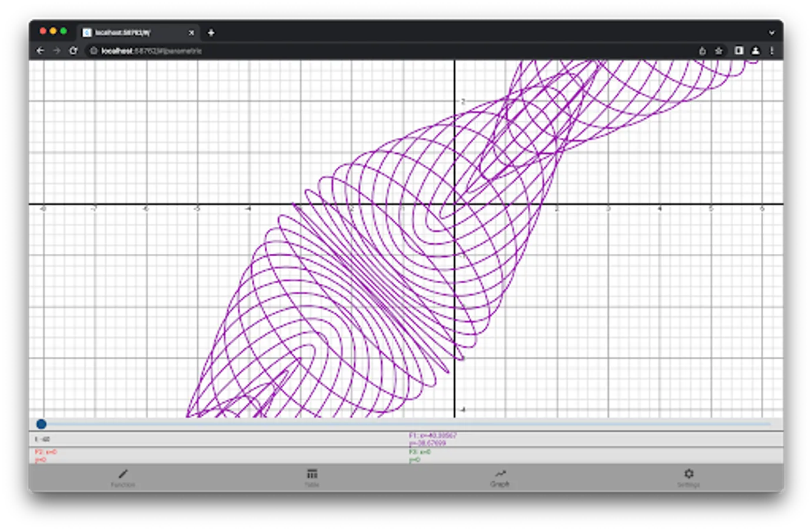Click inside the address bar
812x530 pixels.
click(x=235, y=51)
